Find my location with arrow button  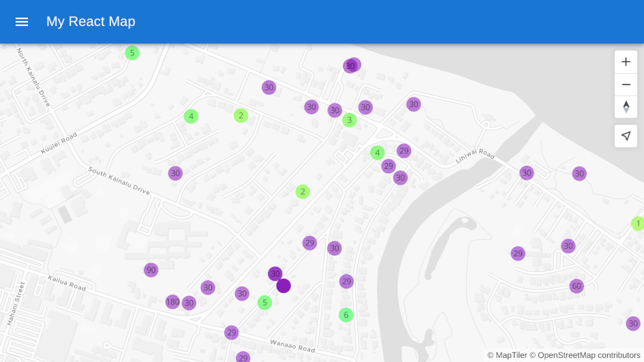pyautogui.click(x=626, y=136)
